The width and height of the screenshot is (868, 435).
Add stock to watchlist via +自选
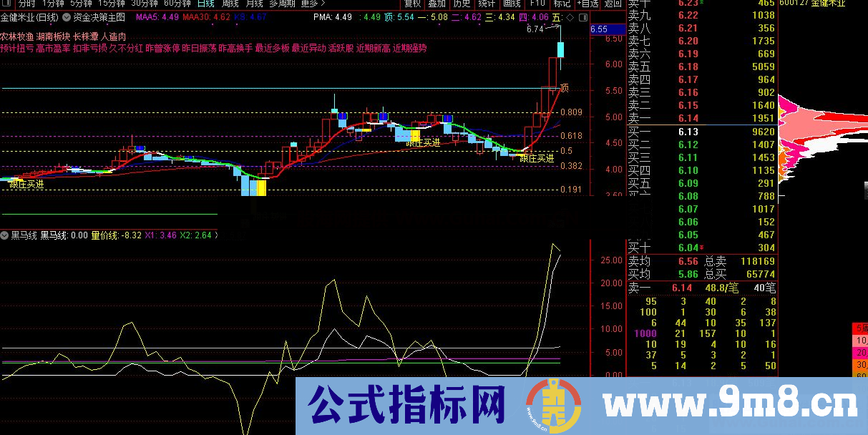587,4
